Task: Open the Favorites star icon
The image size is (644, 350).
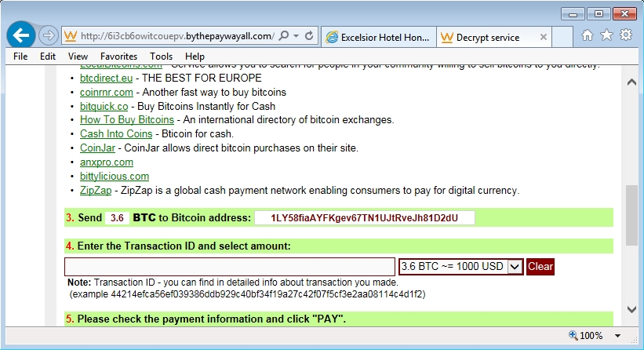Action: [606, 35]
